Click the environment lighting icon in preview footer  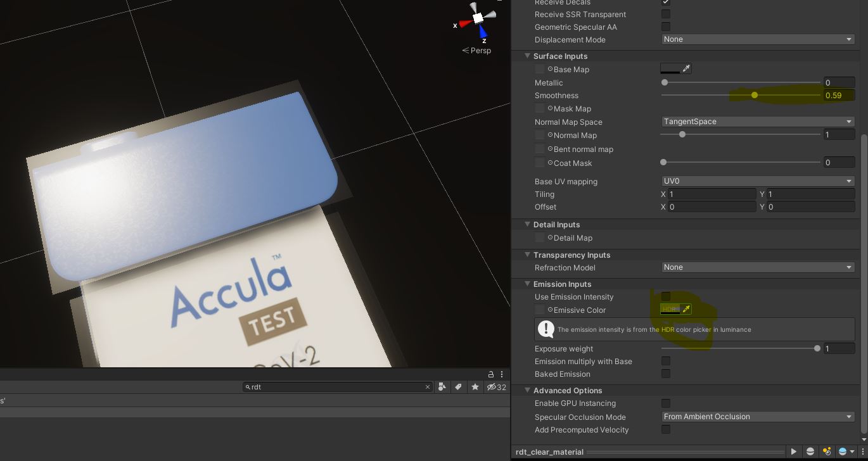pos(843,452)
